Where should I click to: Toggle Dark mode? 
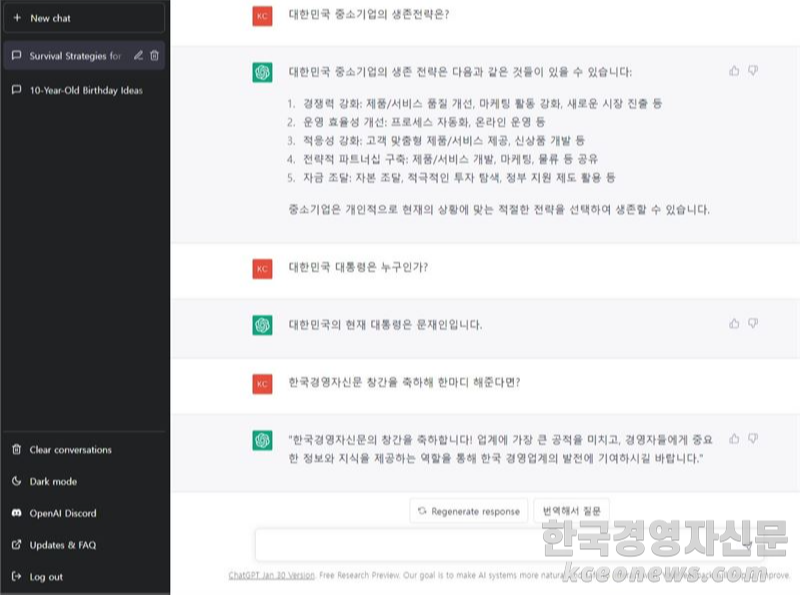pos(84,481)
